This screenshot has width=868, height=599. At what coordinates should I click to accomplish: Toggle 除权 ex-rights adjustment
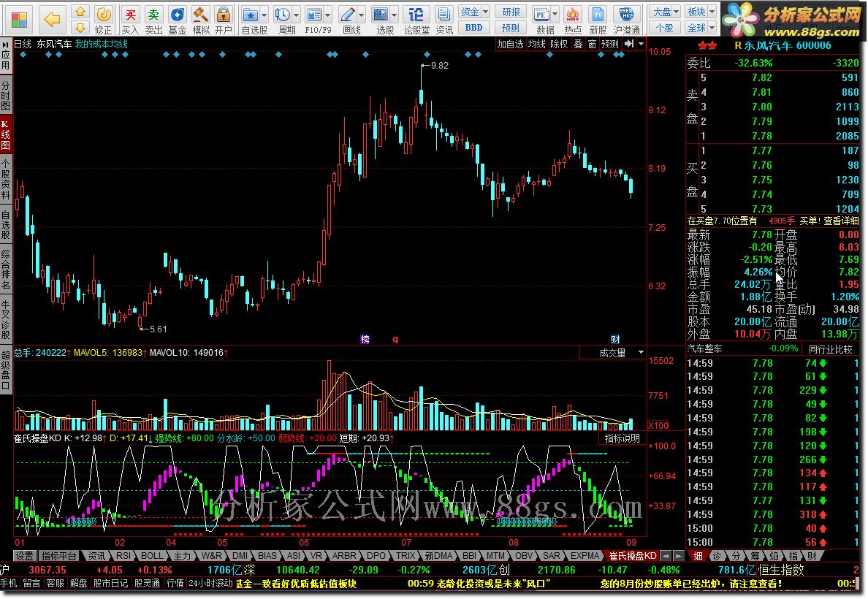coord(559,44)
